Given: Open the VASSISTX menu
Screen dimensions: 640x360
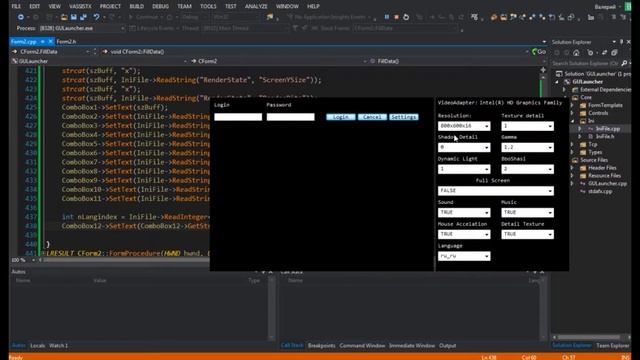Looking at the screenshot, I should pyautogui.click(x=80, y=6).
